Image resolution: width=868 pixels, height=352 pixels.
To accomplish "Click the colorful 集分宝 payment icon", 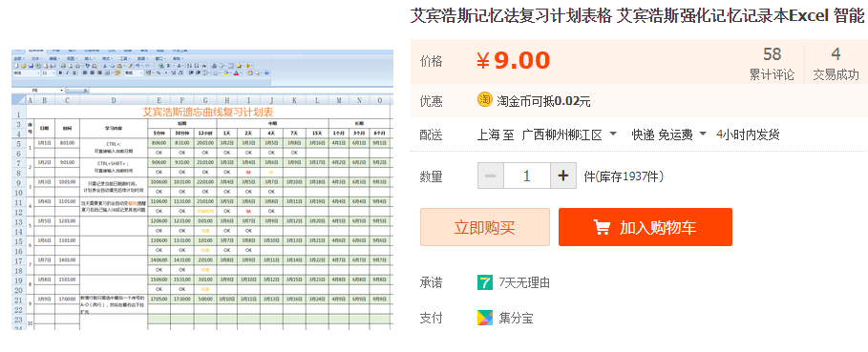I will pos(485,318).
